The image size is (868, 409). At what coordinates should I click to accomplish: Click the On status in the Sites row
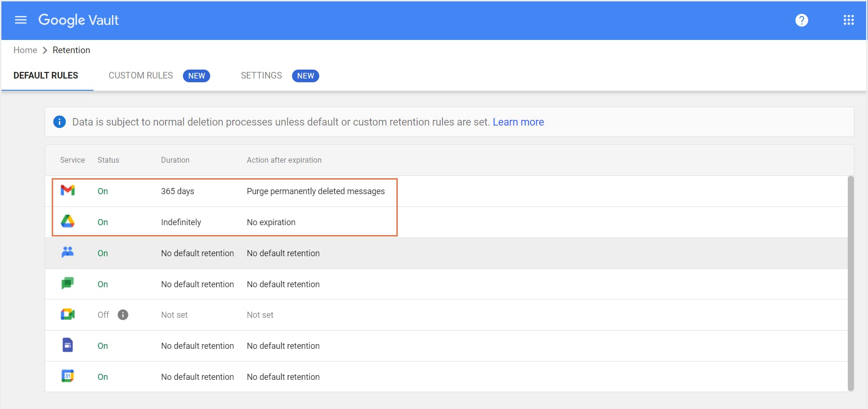click(103, 346)
